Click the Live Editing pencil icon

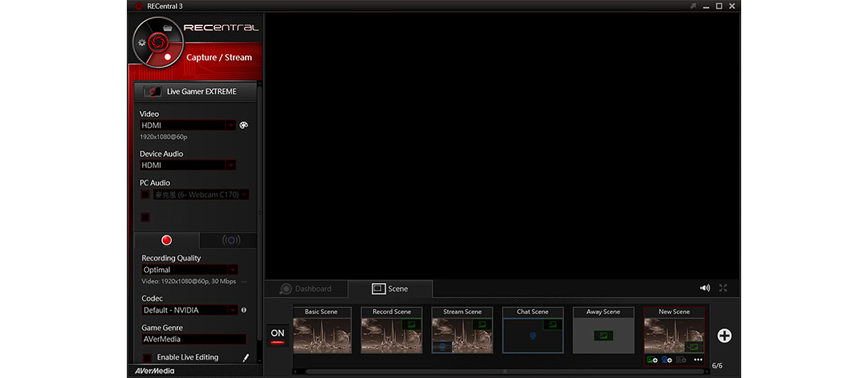click(246, 358)
